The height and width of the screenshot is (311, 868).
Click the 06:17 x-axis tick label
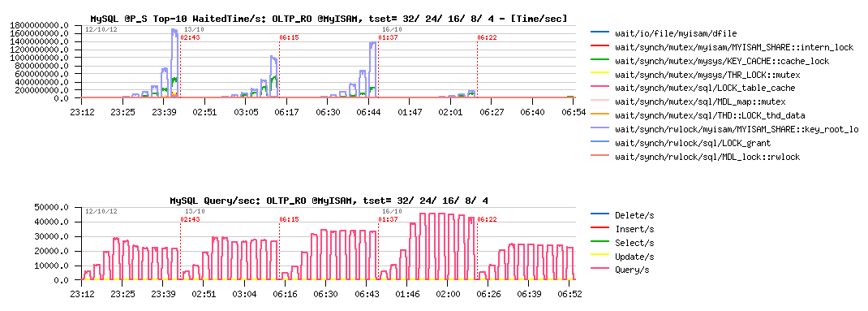(x=286, y=112)
